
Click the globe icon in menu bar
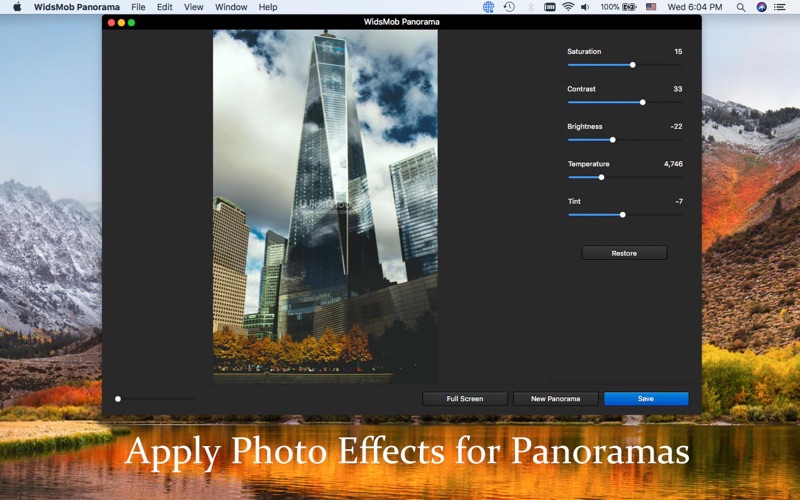coord(488,7)
